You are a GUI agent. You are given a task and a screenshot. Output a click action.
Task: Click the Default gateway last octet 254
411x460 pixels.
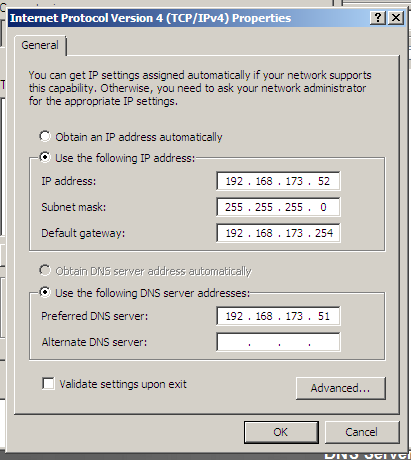324,233
